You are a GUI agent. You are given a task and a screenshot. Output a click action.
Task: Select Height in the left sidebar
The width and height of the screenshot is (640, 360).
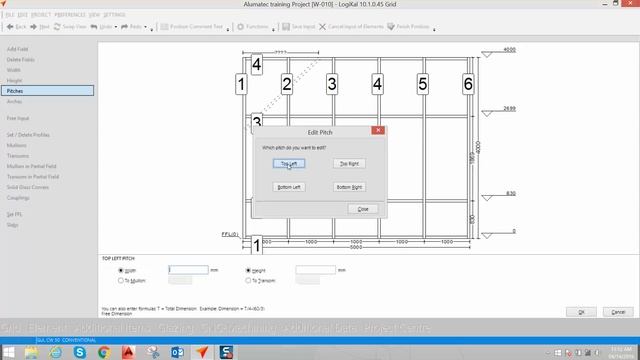click(14, 80)
